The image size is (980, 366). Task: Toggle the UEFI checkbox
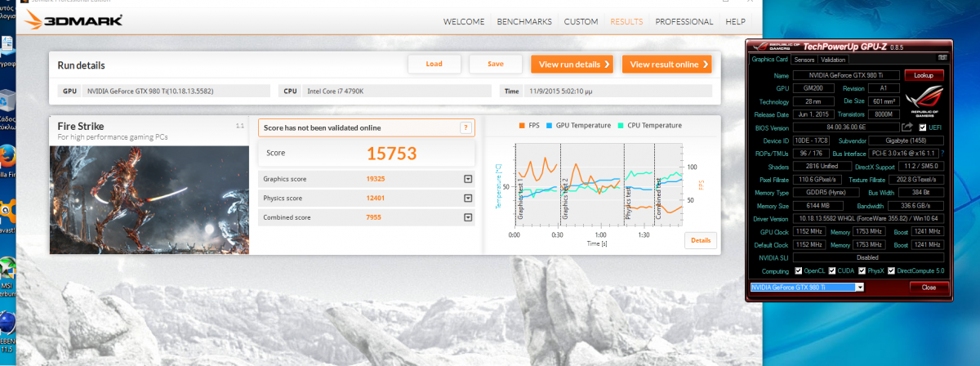coord(923,127)
